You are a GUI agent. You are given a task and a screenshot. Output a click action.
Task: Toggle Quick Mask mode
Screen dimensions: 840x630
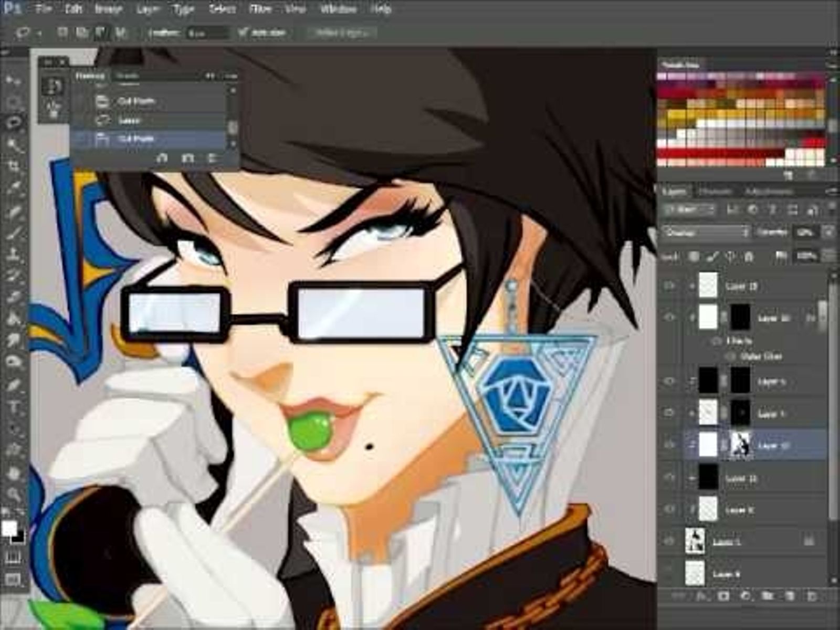coord(13,556)
